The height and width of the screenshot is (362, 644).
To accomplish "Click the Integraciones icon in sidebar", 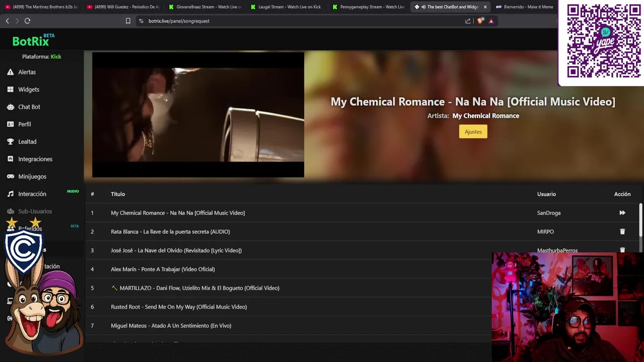I will tap(10, 159).
